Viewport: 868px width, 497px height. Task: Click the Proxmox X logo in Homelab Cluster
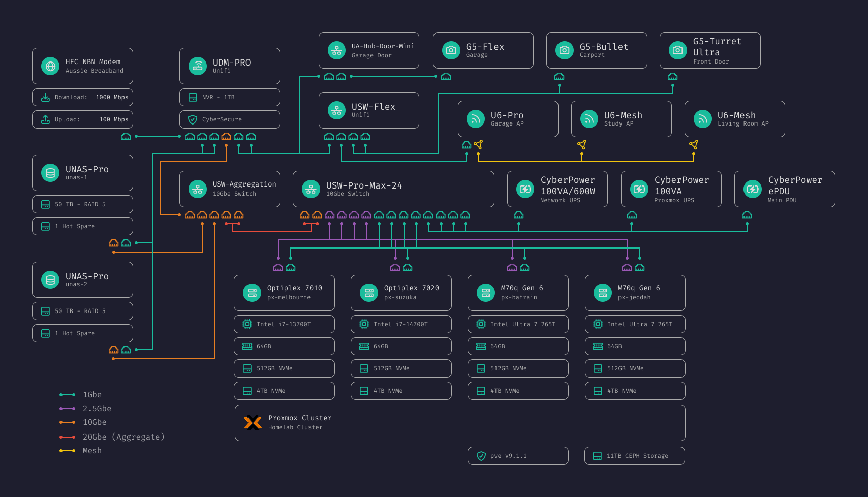(x=253, y=423)
